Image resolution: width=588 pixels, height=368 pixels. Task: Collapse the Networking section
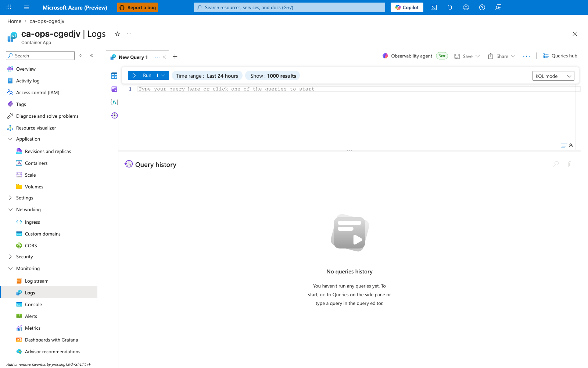pos(10,209)
